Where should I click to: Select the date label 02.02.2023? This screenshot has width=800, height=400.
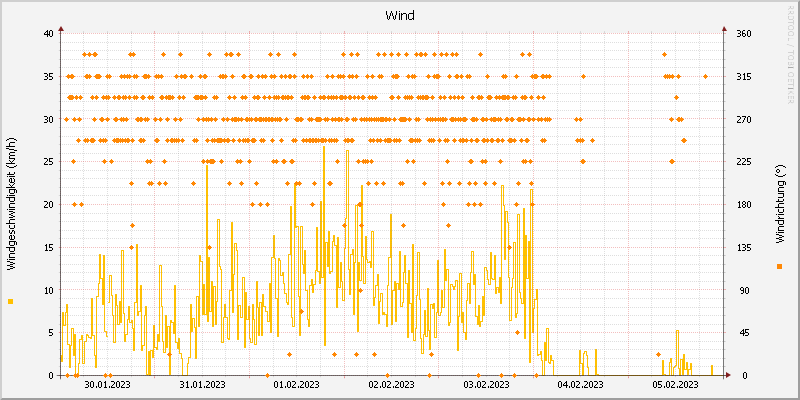point(391,385)
